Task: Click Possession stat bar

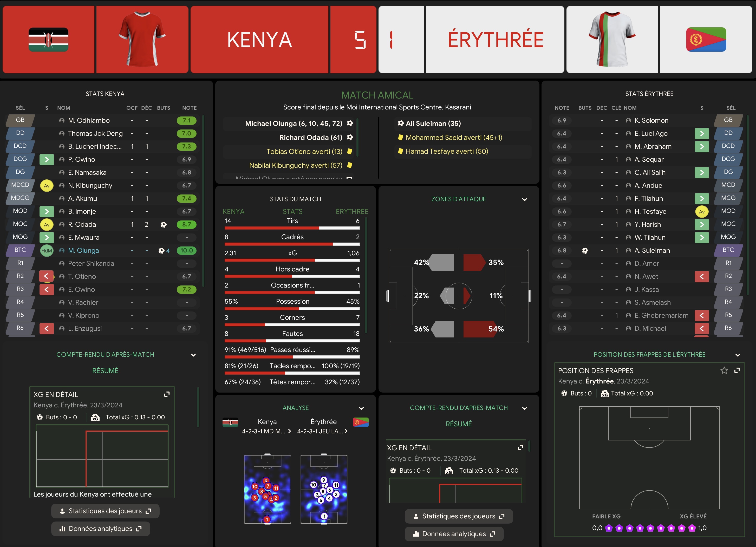Action: click(292, 309)
